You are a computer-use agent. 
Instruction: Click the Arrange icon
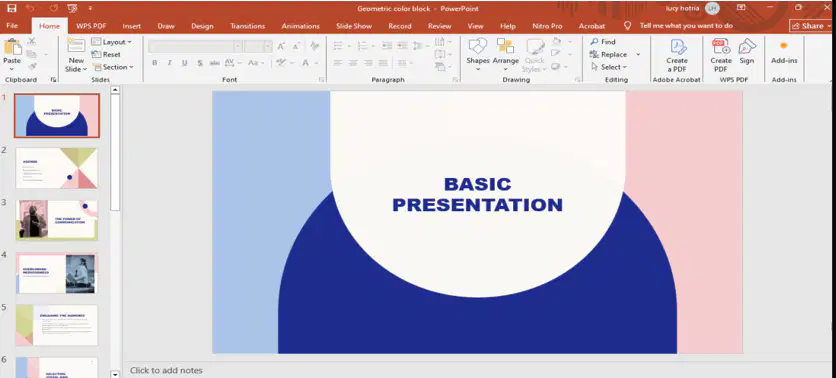[505, 46]
